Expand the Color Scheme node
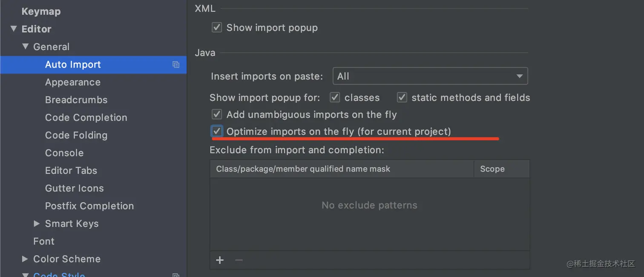 pyautogui.click(x=26, y=259)
